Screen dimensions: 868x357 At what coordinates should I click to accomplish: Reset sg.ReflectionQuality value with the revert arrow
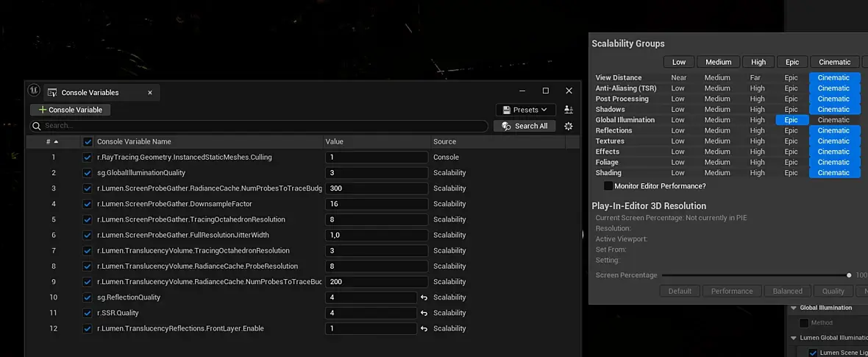424,297
